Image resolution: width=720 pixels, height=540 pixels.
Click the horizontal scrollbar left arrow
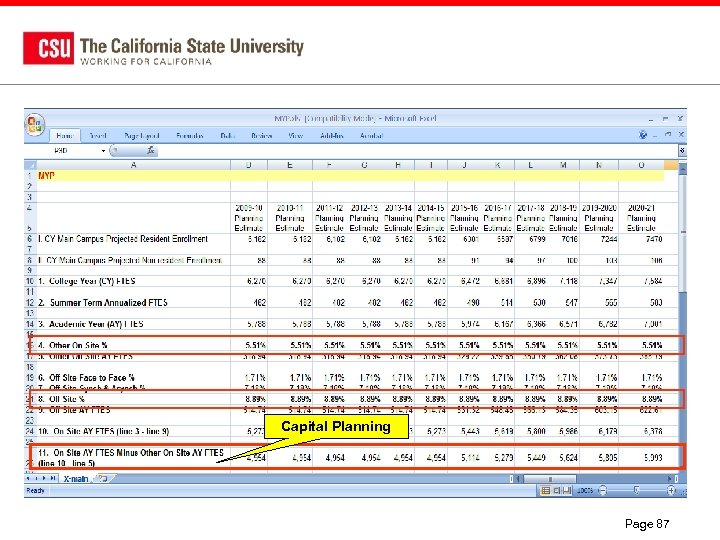518,478
